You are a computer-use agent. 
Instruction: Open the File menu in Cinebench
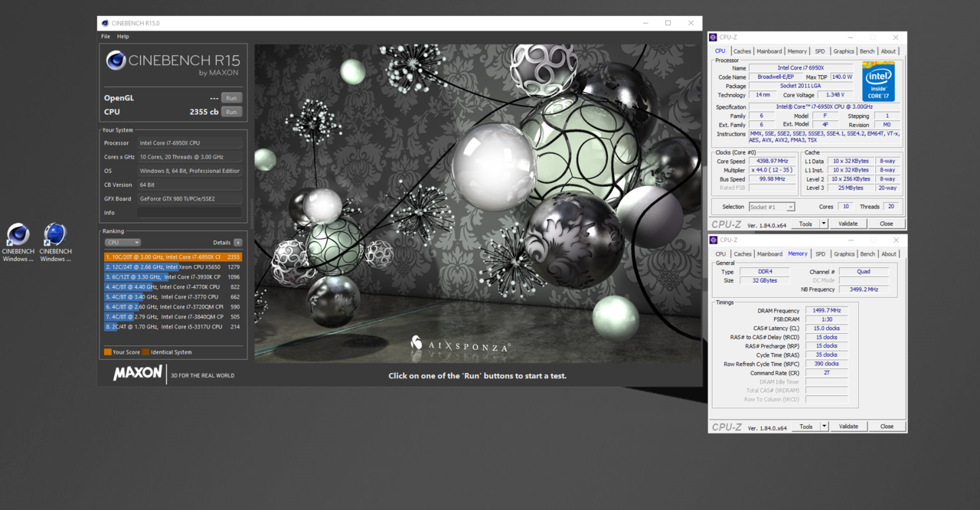pos(106,37)
